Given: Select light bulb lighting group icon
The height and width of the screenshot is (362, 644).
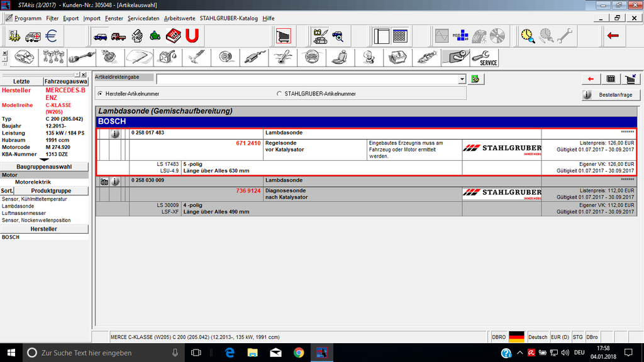Looking at the screenshot, I should point(369,57).
